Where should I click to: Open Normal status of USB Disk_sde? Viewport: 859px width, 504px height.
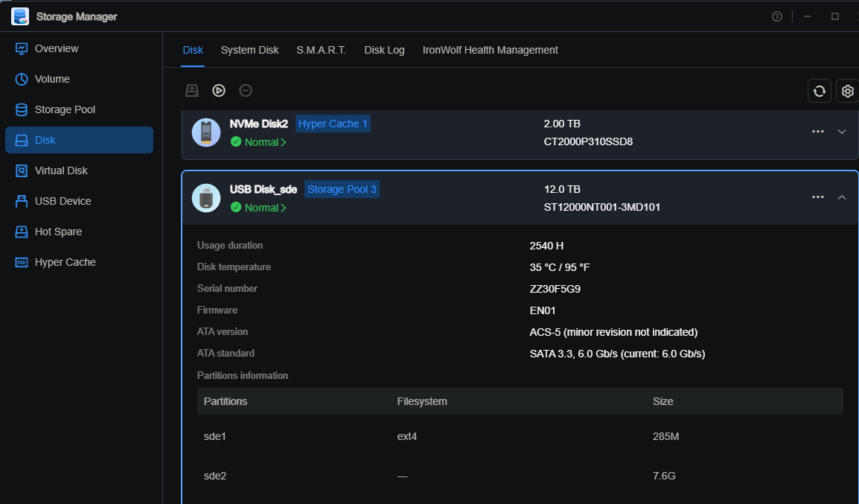pos(258,208)
